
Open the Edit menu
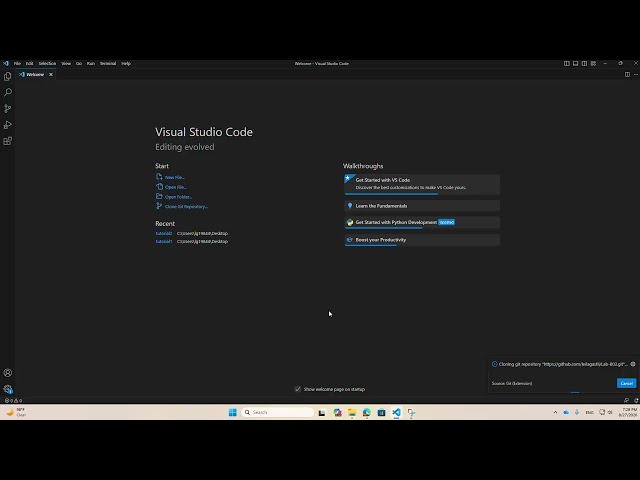pos(29,64)
